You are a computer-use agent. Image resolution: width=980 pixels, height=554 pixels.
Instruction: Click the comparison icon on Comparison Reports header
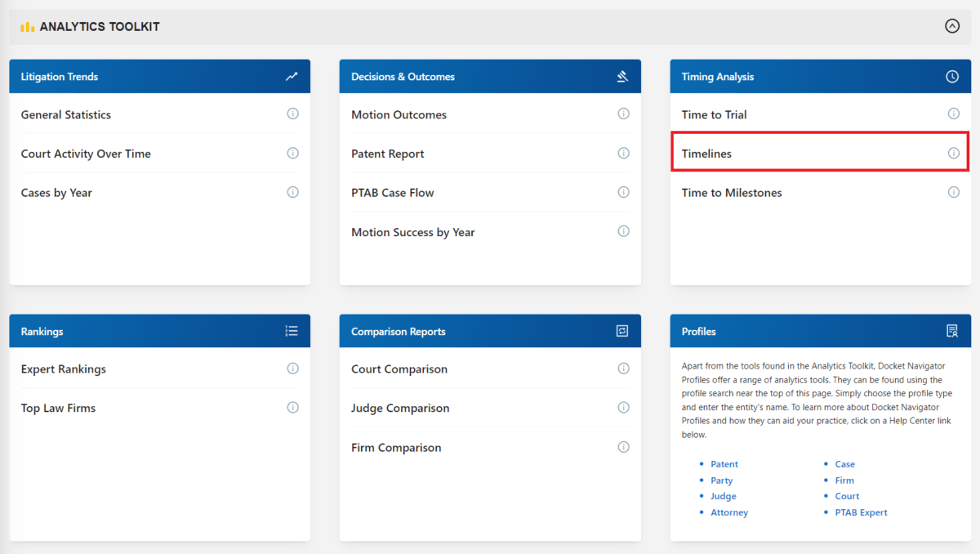[622, 330]
